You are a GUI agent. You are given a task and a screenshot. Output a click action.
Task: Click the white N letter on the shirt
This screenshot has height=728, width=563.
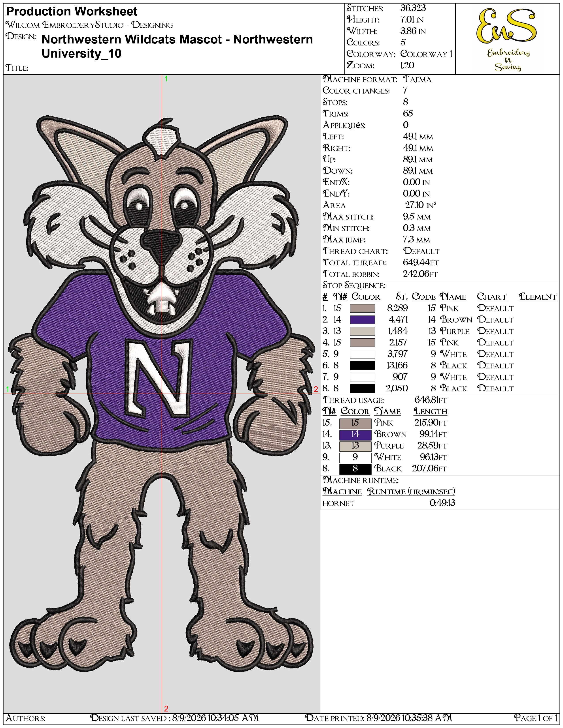(159, 377)
